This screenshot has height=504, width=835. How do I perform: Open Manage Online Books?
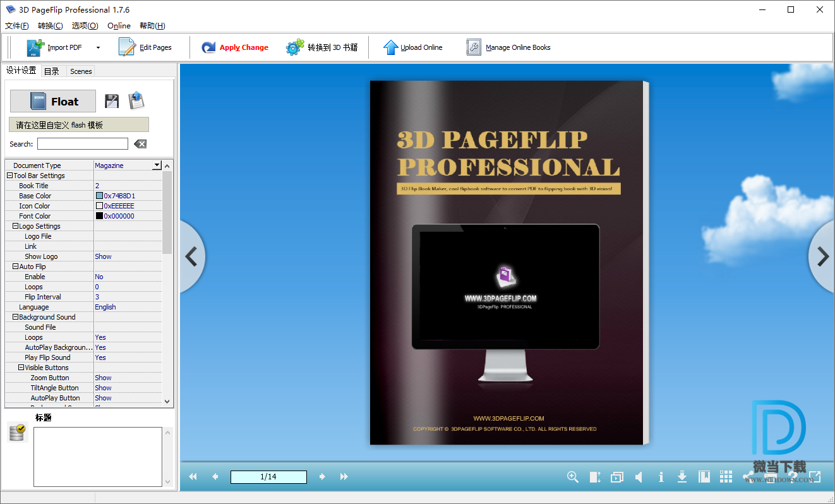click(508, 47)
